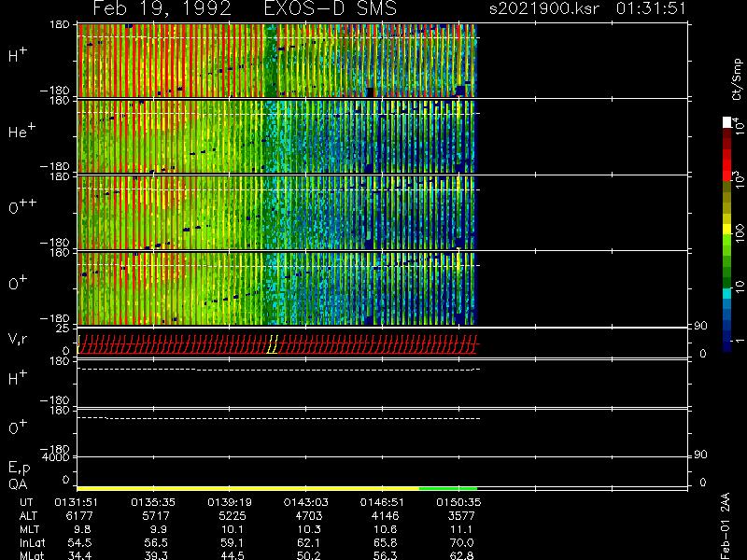This screenshot has height=560, width=747.
Task: Click MLT value 10.3
Action: 309,529
